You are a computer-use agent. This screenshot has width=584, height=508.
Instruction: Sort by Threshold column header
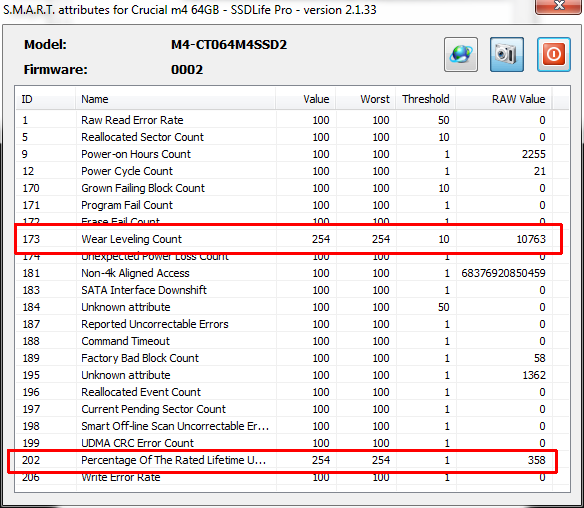click(425, 99)
